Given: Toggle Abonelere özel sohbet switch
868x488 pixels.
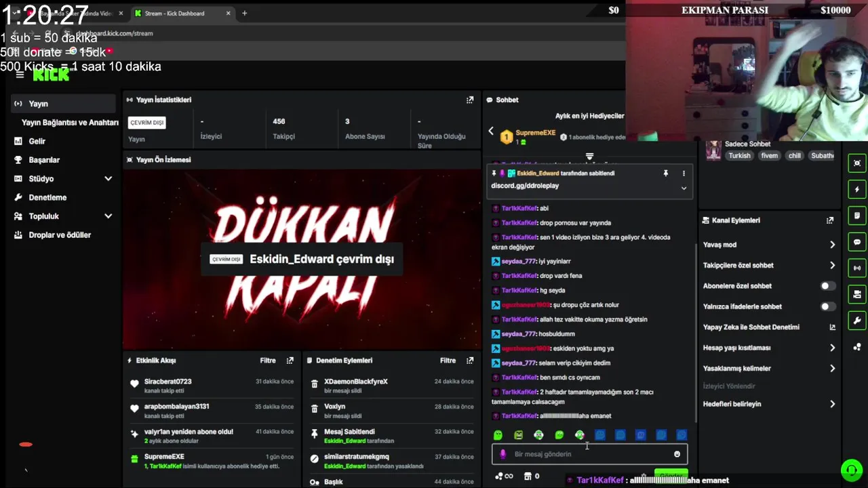Looking at the screenshot, I should click(827, 286).
